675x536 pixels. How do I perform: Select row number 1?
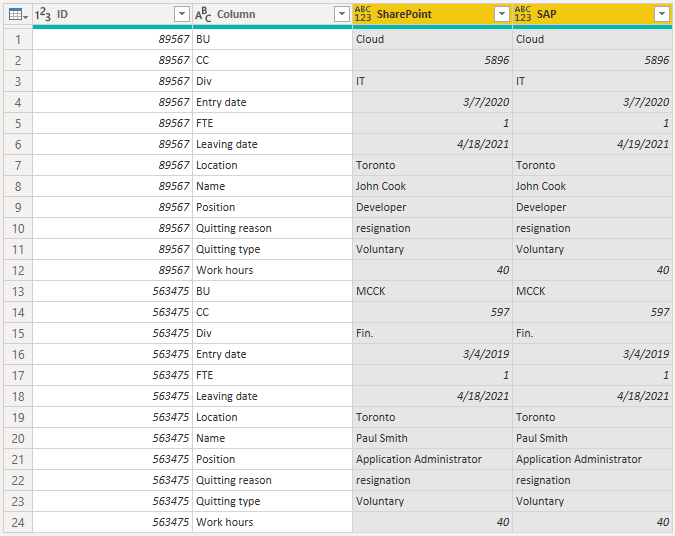18,40
